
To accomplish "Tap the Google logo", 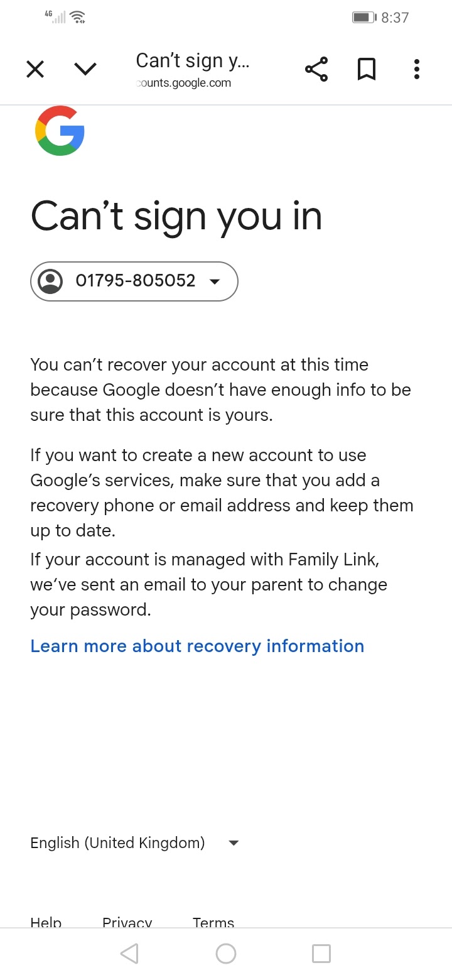I will (x=60, y=131).
